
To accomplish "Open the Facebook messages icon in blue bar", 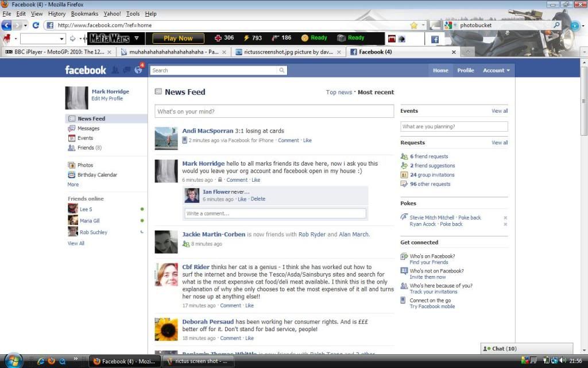I will (x=127, y=70).
